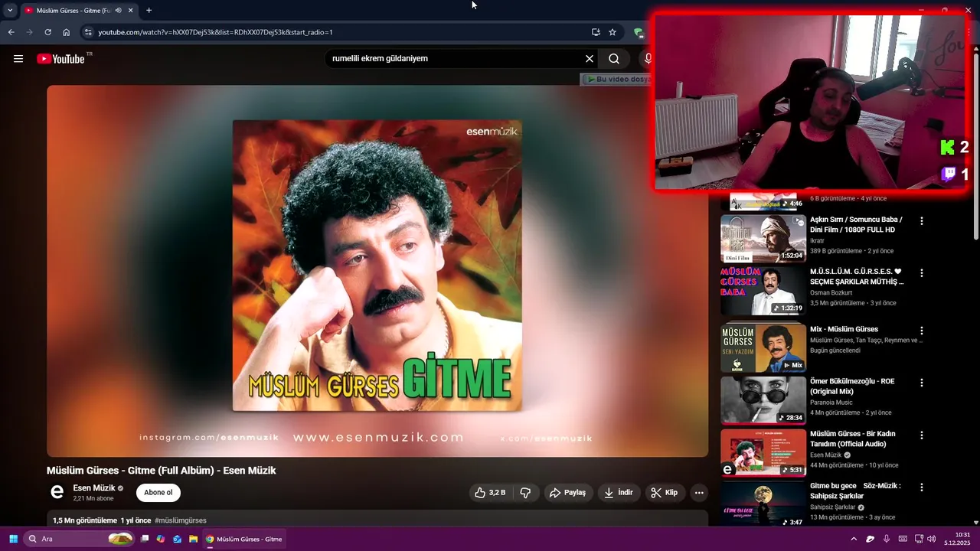The width and height of the screenshot is (980, 551).
Task: Reload the current page
Action: tap(47, 32)
